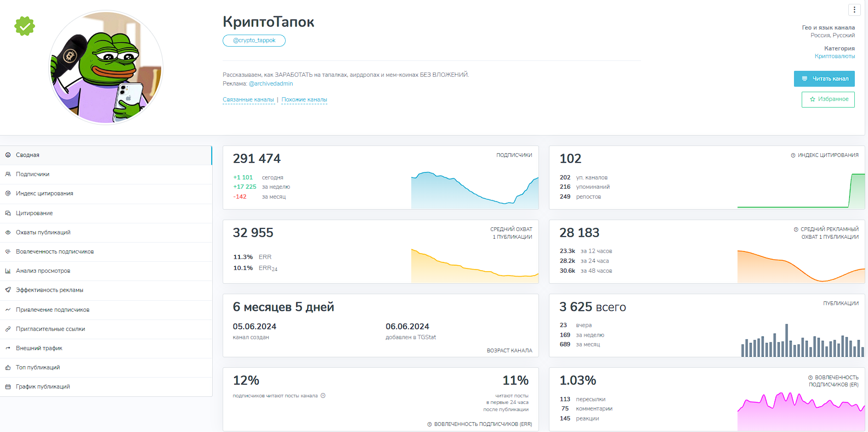Click the Охваты публикаций eye icon
This screenshot has height=432, width=868.
coord(8,232)
